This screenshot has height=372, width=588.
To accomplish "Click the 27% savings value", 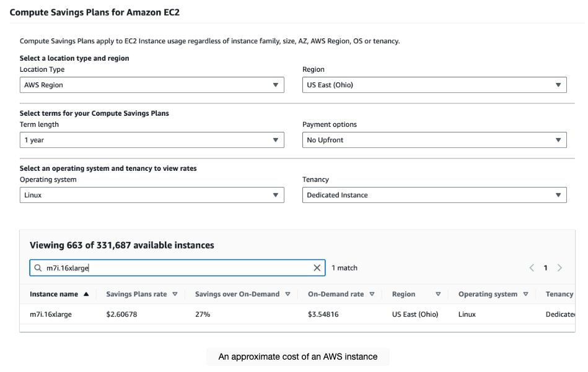I will (203, 314).
